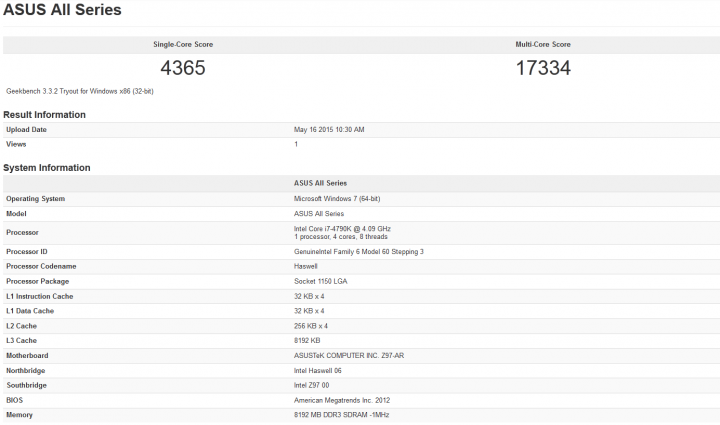Select the L1 Data Cache 32 KB x 4 value
The image size is (720, 425).
(309, 311)
